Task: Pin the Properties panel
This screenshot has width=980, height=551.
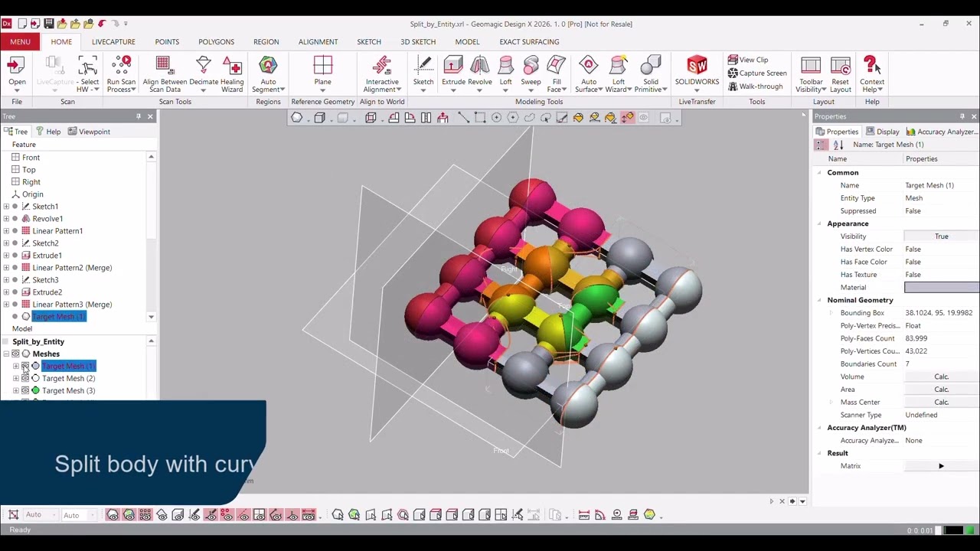Action: (x=962, y=116)
